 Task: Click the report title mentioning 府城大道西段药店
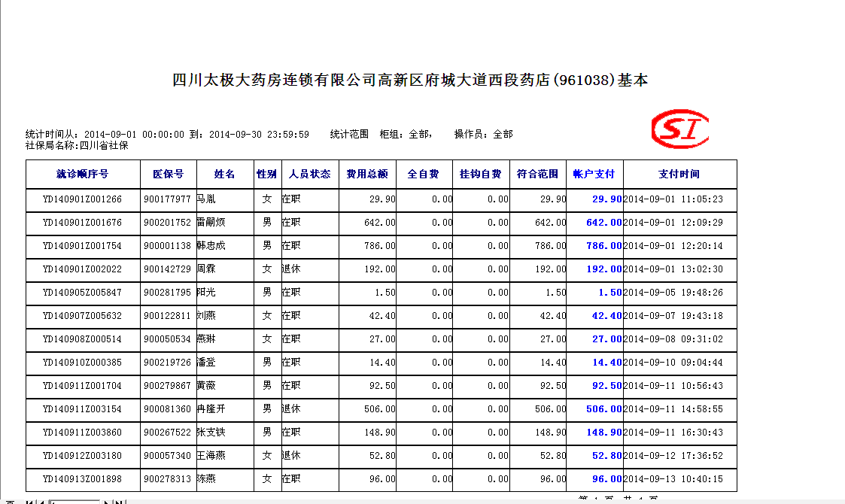pyautogui.click(x=410, y=80)
